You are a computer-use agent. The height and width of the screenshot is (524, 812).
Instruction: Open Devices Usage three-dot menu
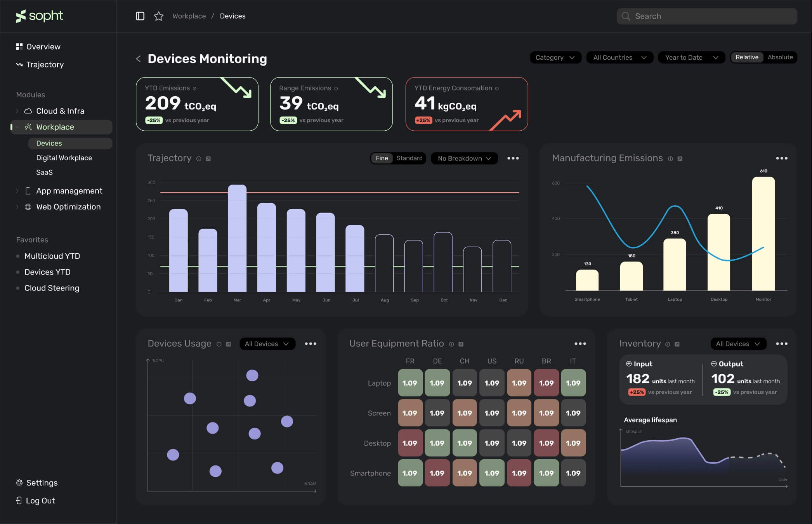[x=311, y=344]
